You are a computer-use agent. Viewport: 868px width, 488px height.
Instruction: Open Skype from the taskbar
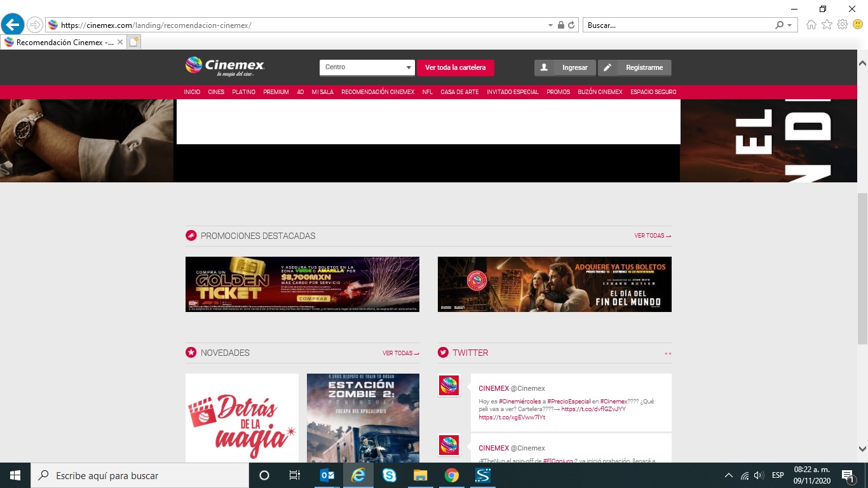coord(389,475)
